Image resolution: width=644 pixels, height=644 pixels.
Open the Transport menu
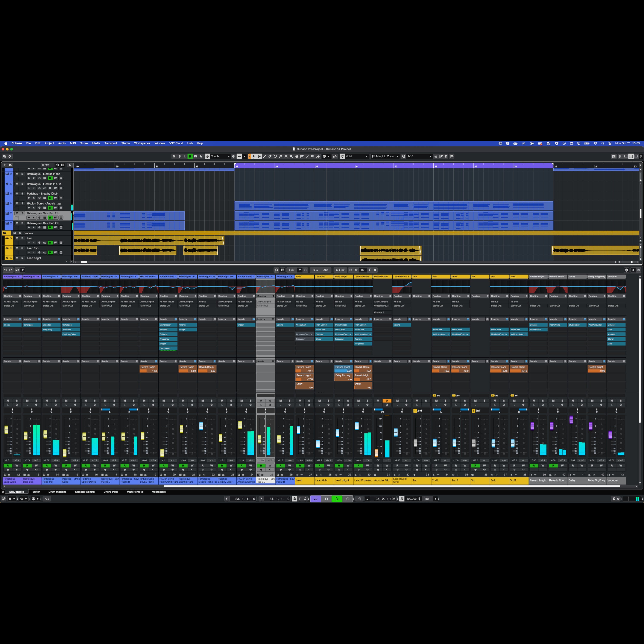point(110,143)
